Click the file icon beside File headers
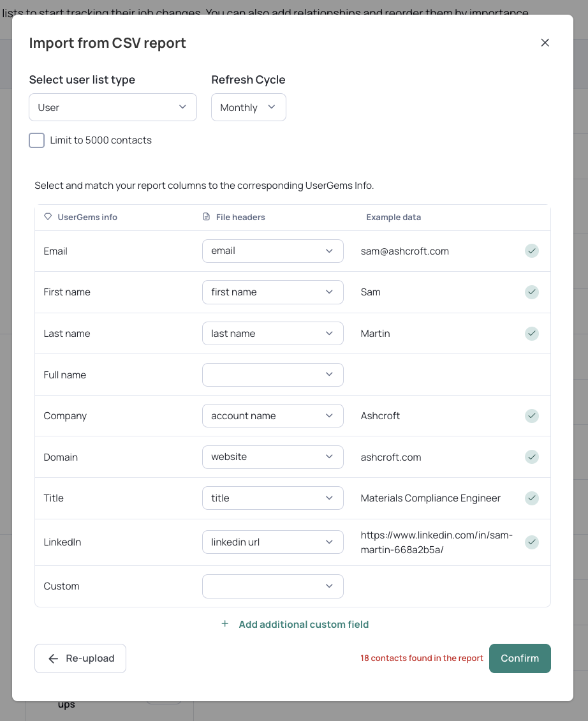The image size is (588, 721). click(x=207, y=216)
